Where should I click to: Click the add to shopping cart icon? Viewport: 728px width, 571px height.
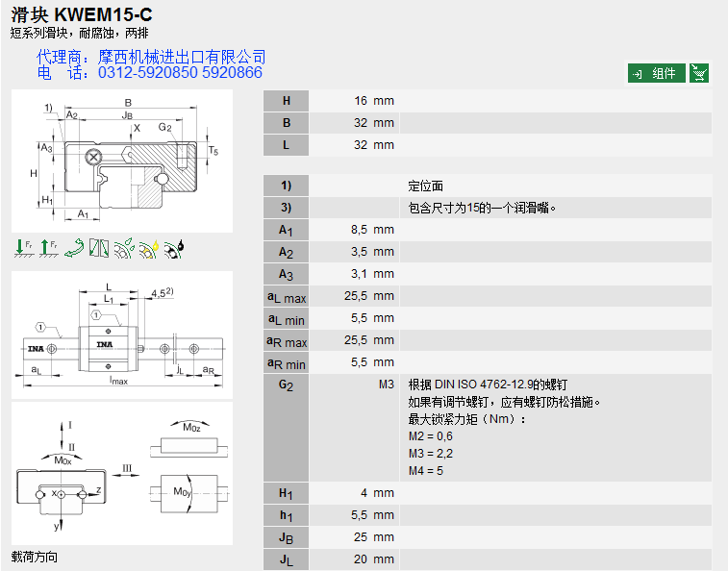[x=700, y=73]
